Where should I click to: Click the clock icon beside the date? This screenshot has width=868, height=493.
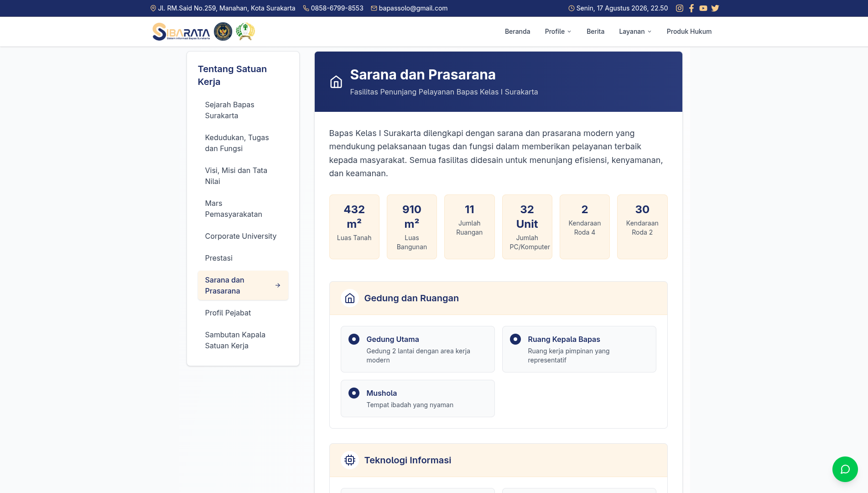572,8
